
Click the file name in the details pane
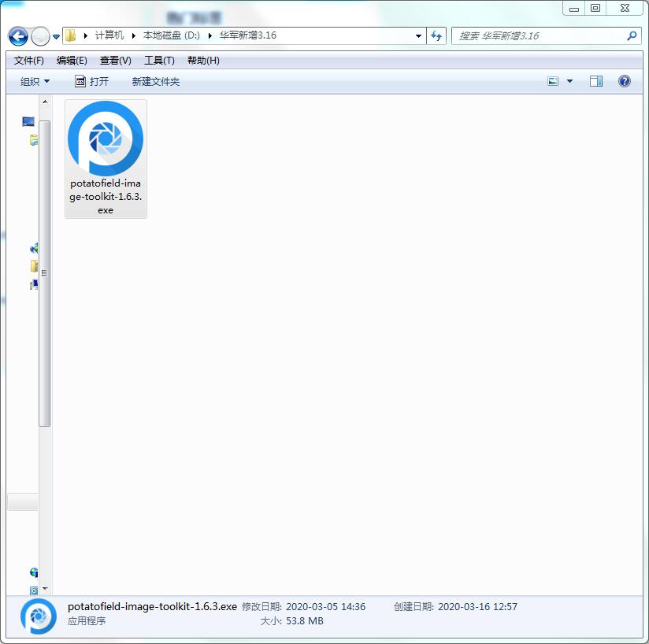pyautogui.click(x=152, y=606)
